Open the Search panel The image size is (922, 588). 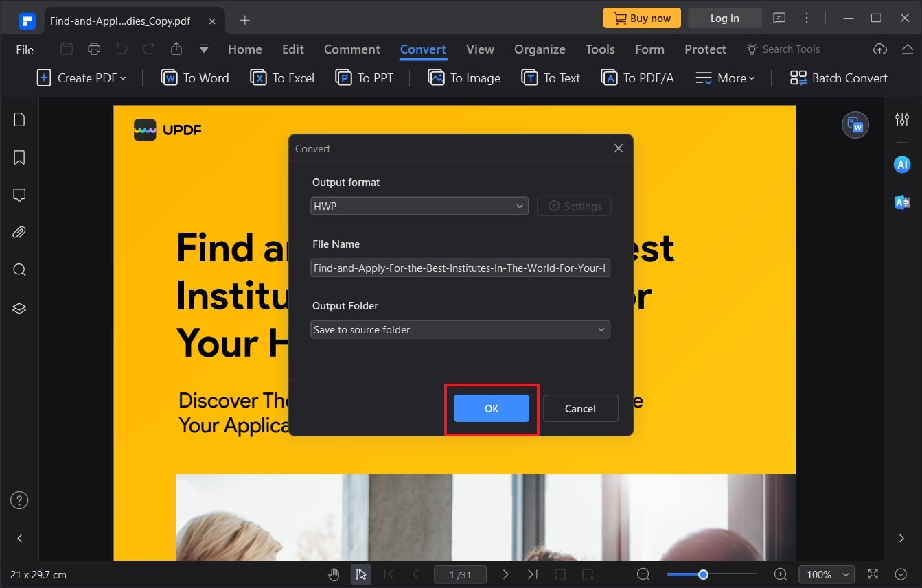point(19,269)
